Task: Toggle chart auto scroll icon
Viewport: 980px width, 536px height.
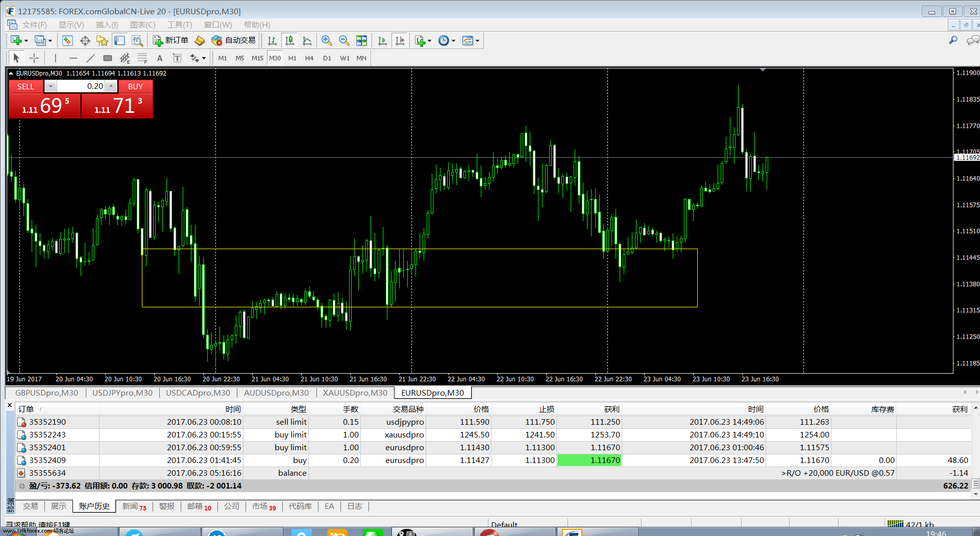Action: click(382, 40)
